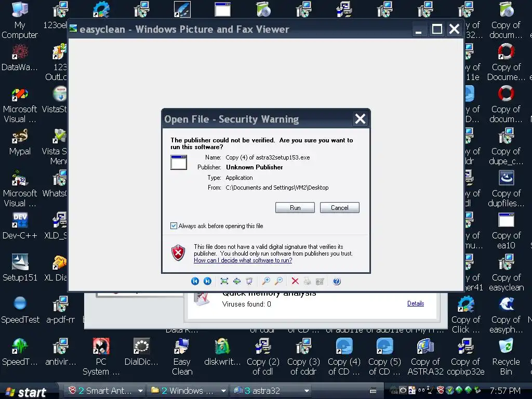Select Copy (3) of cddr desktop icon
Image resolution: width=532 pixels, height=399 pixels.
point(303,357)
